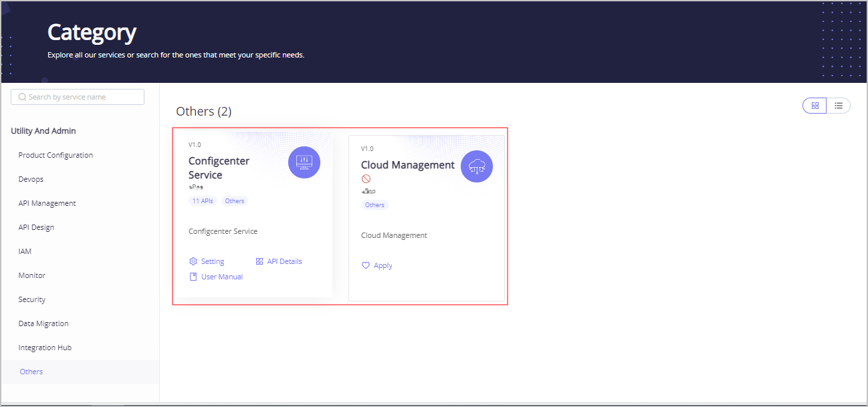Click the User Manual book icon
This screenshot has height=407, width=868.
point(193,277)
